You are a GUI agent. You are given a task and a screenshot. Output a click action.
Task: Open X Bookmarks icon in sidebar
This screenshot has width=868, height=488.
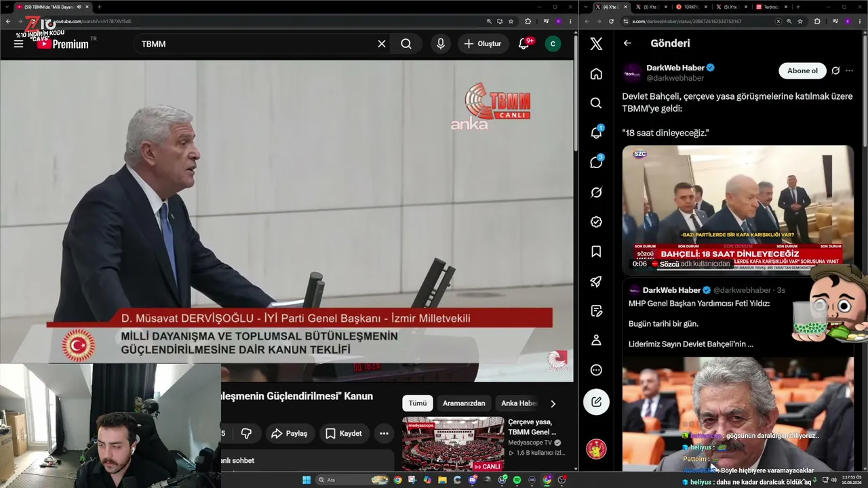pos(596,251)
